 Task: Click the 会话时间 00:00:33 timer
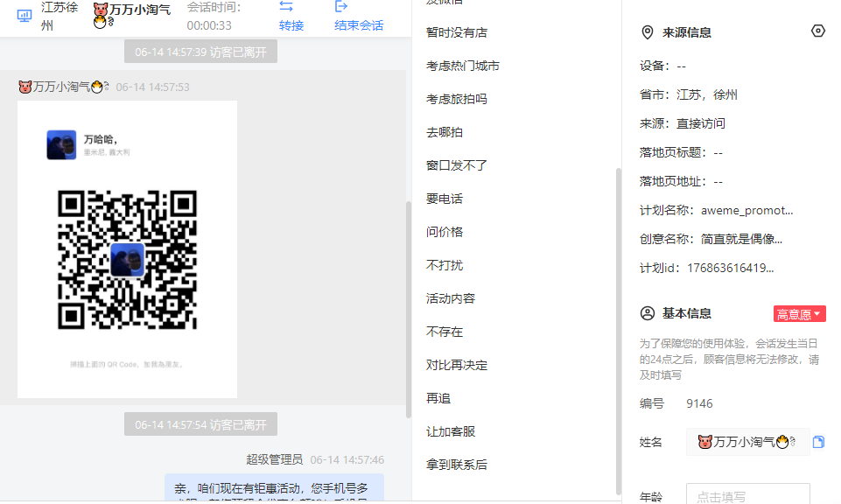(x=214, y=17)
